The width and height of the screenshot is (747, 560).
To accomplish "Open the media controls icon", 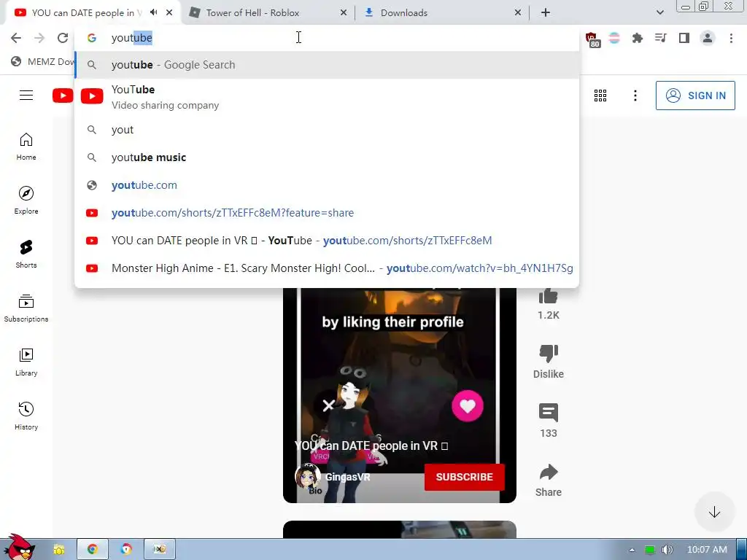I will pyautogui.click(x=660, y=38).
